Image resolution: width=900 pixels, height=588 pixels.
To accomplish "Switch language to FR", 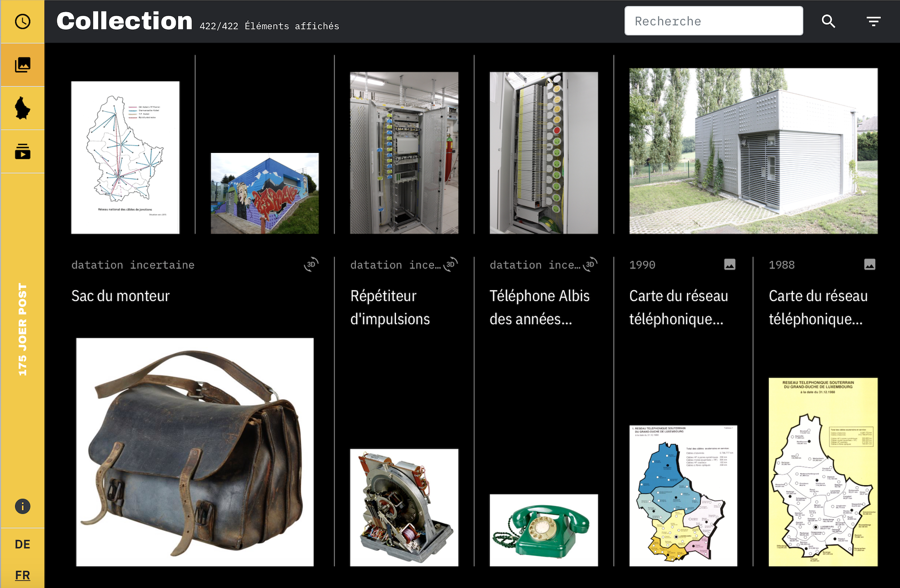I will coord(22,575).
